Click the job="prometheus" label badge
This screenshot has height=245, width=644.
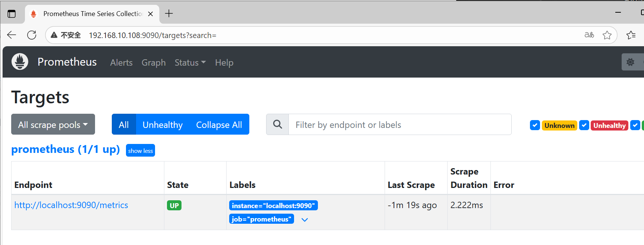pos(261,219)
